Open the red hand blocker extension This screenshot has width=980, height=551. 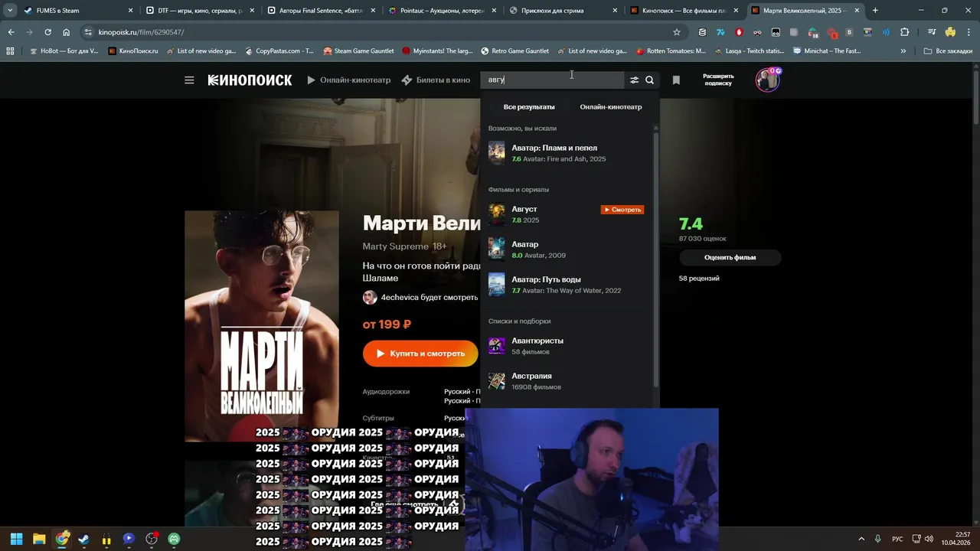[739, 32]
